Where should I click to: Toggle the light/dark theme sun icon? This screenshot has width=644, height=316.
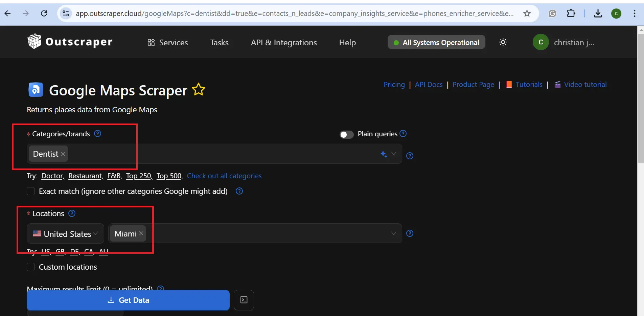pyautogui.click(x=503, y=42)
